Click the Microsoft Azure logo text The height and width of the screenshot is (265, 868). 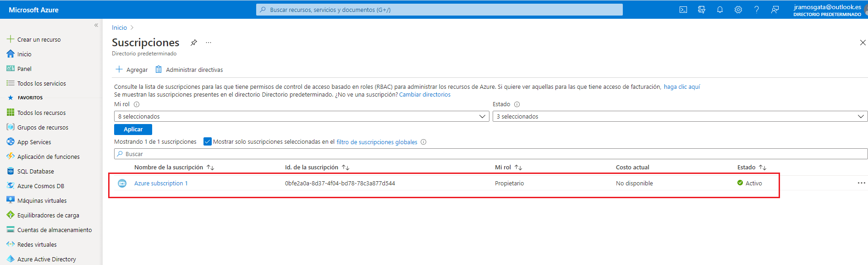(33, 10)
